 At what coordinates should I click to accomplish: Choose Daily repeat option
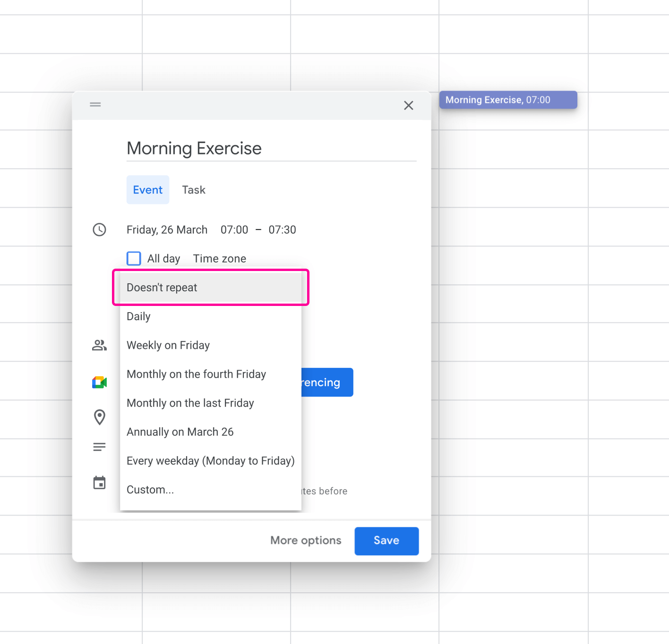pyautogui.click(x=138, y=316)
